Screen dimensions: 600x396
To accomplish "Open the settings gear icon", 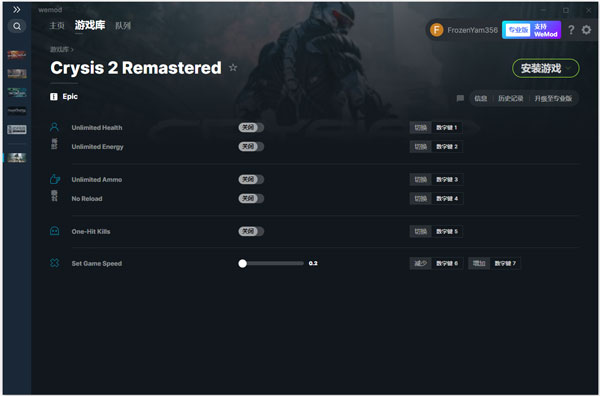I will point(586,30).
